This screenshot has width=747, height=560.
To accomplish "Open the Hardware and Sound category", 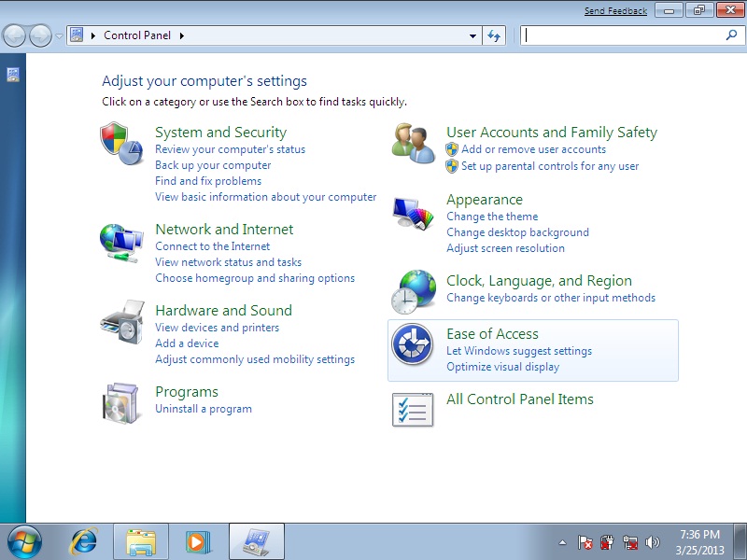I will click(x=223, y=310).
